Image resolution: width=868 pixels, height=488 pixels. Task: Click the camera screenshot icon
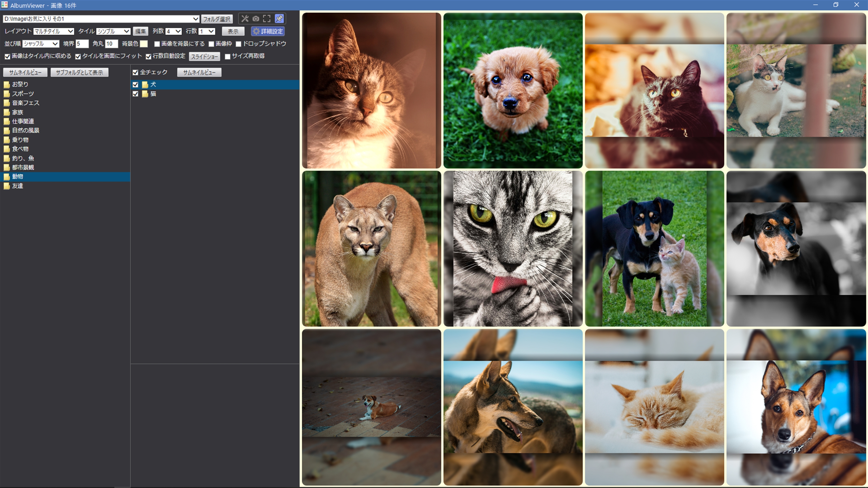[x=256, y=19]
